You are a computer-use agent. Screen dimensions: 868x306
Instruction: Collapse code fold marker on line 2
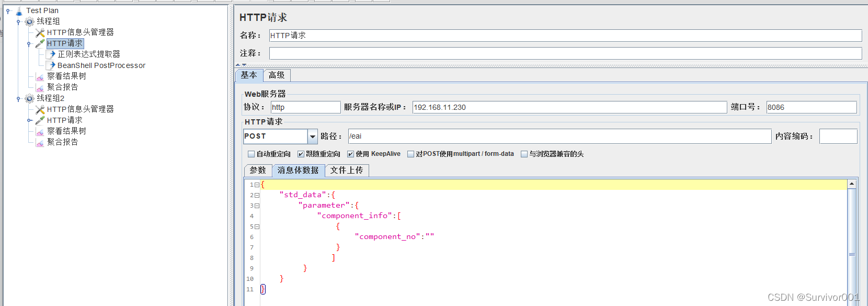coord(257,195)
